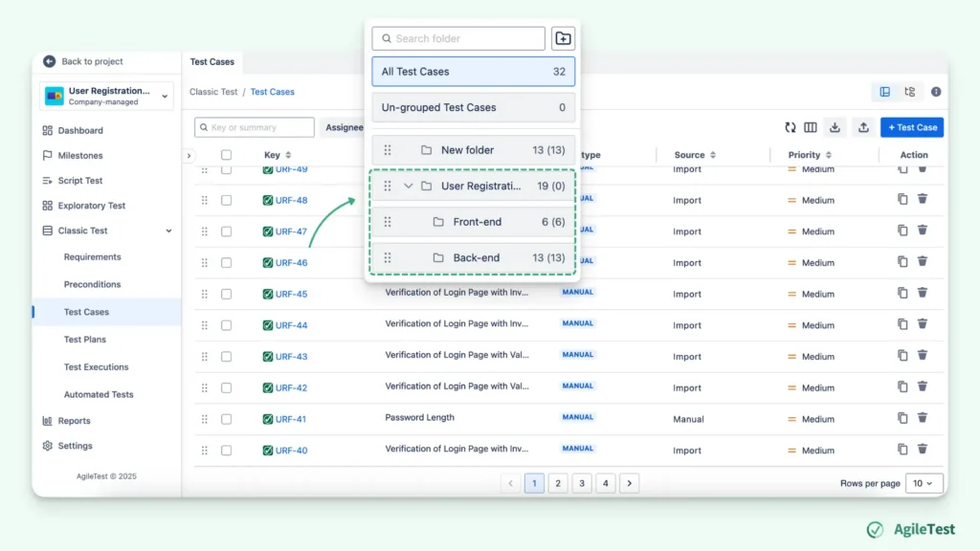Click the Back to project arrow icon
The image size is (980, 551).
50,61
